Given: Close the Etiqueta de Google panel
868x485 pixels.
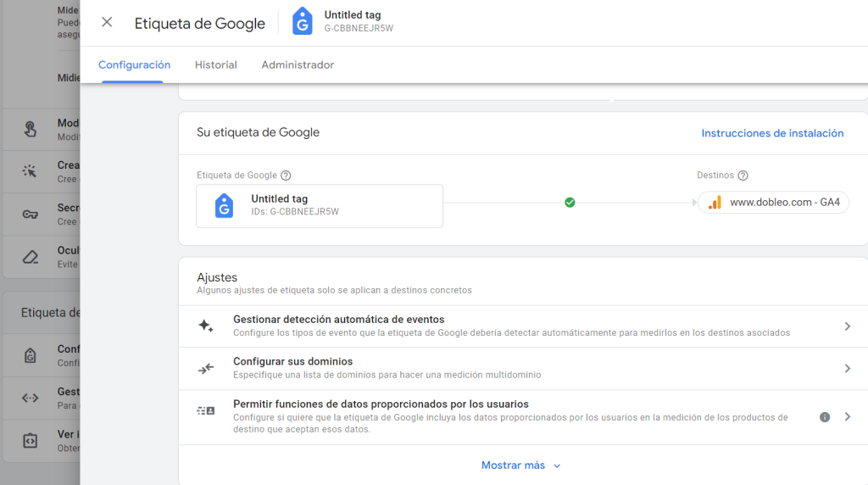Looking at the screenshot, I should tap(107, 23).
